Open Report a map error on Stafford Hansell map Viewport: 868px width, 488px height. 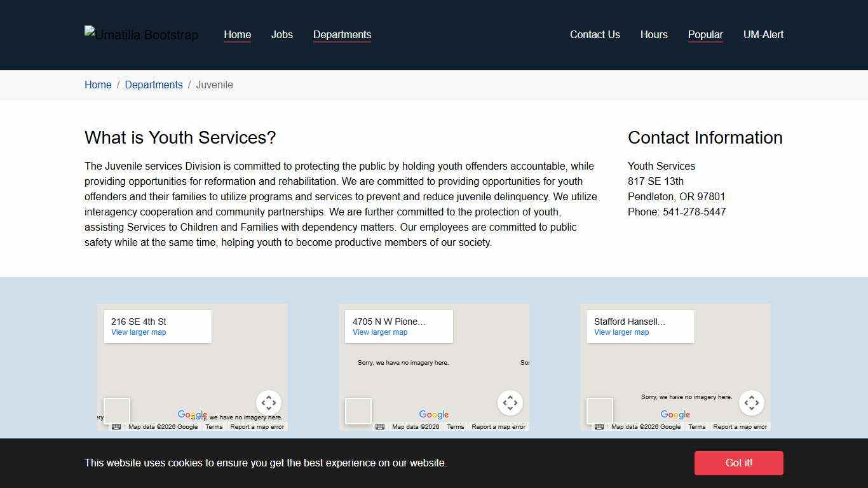tap(740, 427)
